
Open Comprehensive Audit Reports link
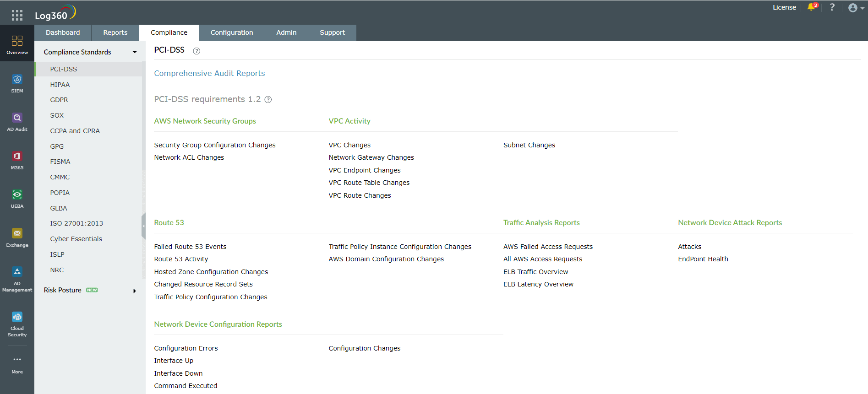(209, 73)
